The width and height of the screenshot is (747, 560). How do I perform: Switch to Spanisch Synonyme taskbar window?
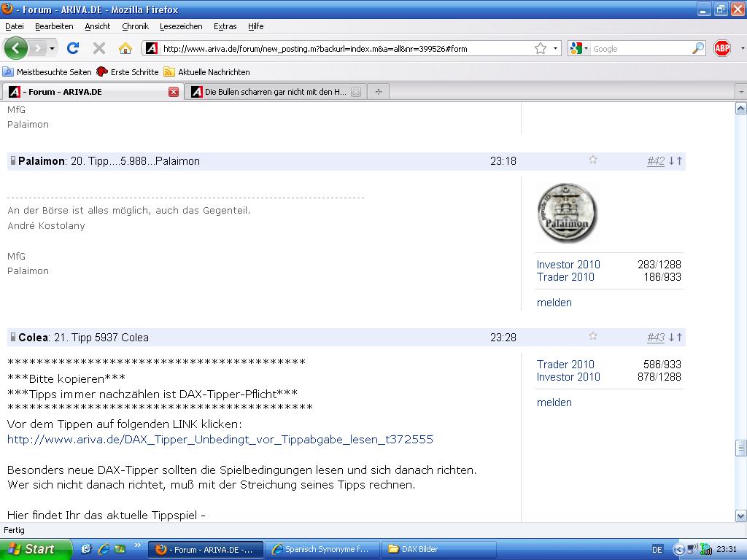click(x=322, y=550)
